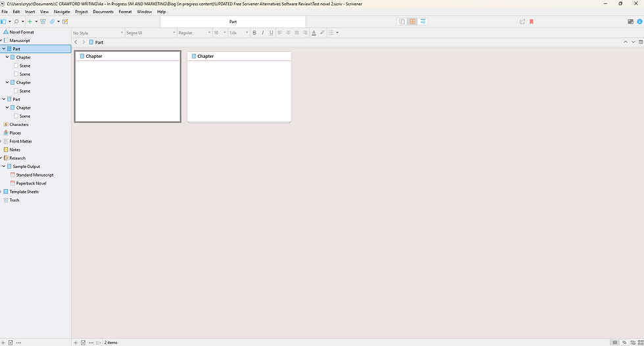
Task: Open the font size 10 dropdown
Action: [x=219, y=33]
